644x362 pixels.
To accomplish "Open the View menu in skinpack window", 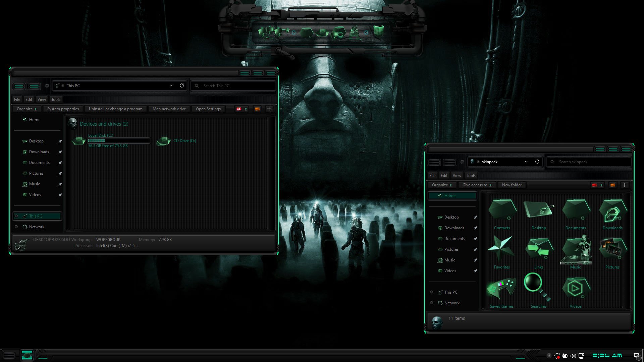I will coord(457,175).
